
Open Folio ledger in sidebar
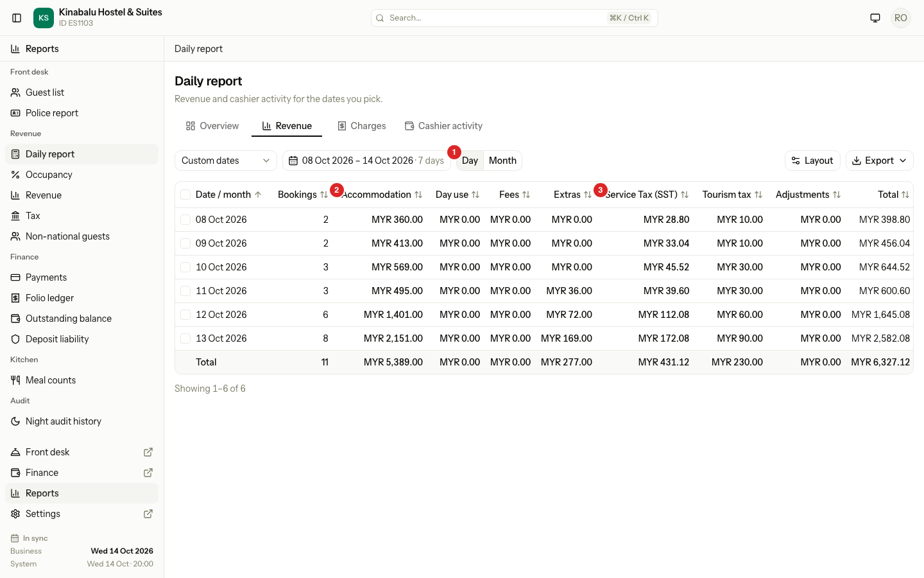click(x=82, y=298)
